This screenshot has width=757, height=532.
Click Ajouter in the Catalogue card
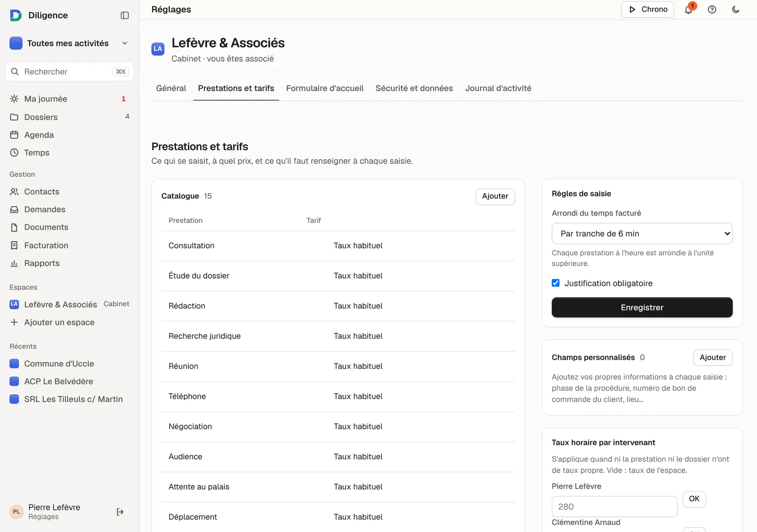[x=495, y=196]
